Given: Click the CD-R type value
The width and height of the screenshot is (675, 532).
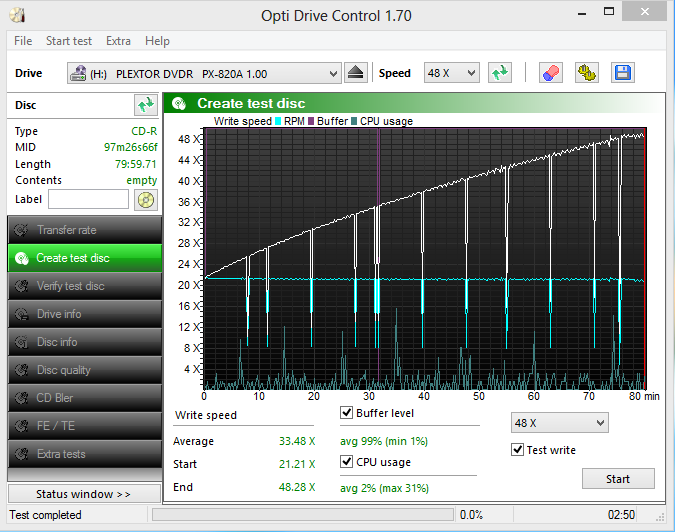Looking at the screenshot, I should [144, 131].
